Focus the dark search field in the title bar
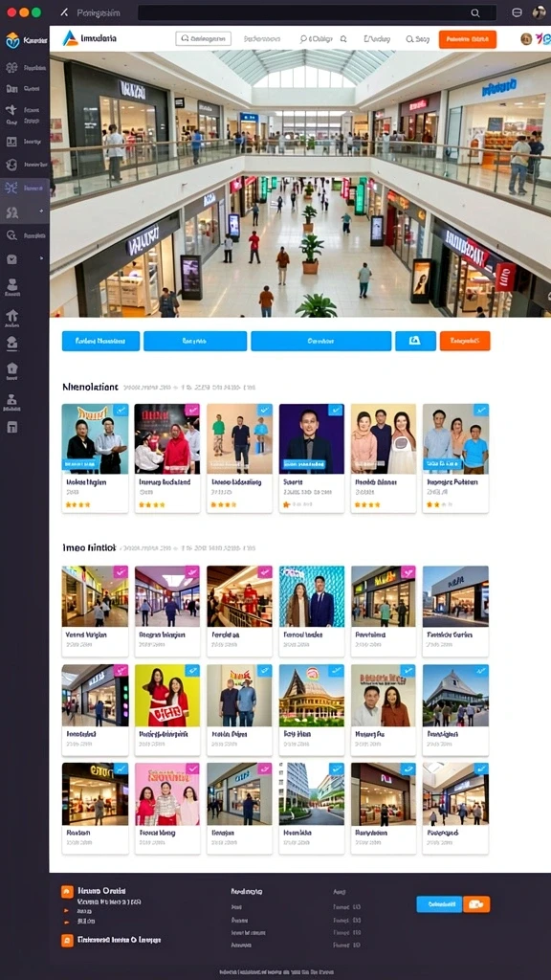Screen dimensions: 551x980 318,12
